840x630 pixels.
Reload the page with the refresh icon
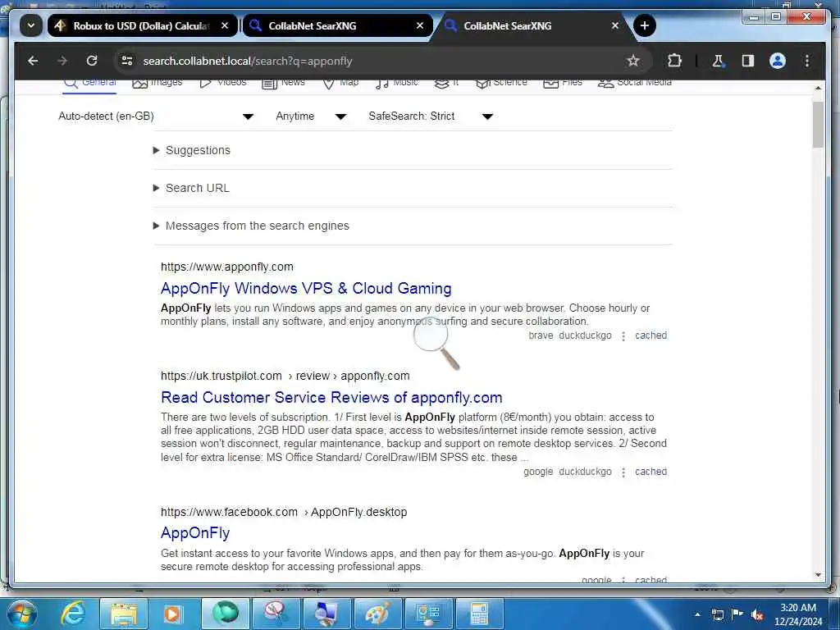(92, 61)
